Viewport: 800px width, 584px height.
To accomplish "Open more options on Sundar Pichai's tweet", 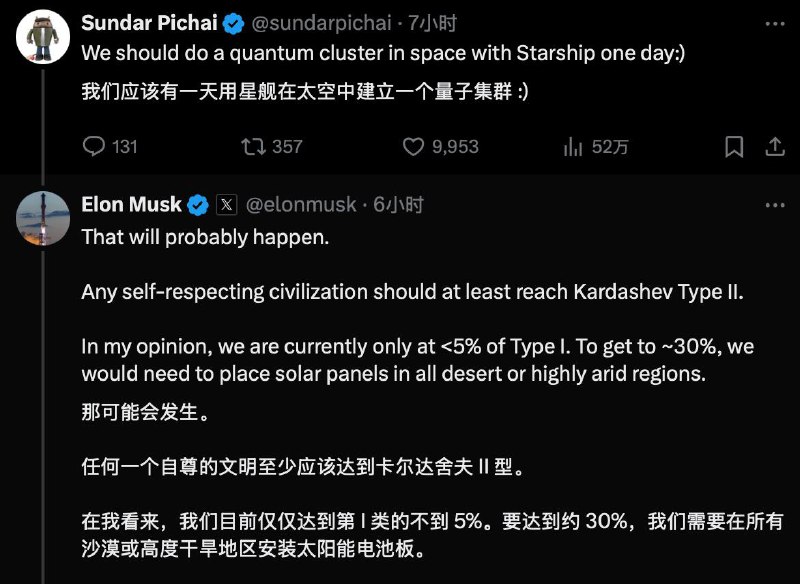I will [x=774, y=22].
